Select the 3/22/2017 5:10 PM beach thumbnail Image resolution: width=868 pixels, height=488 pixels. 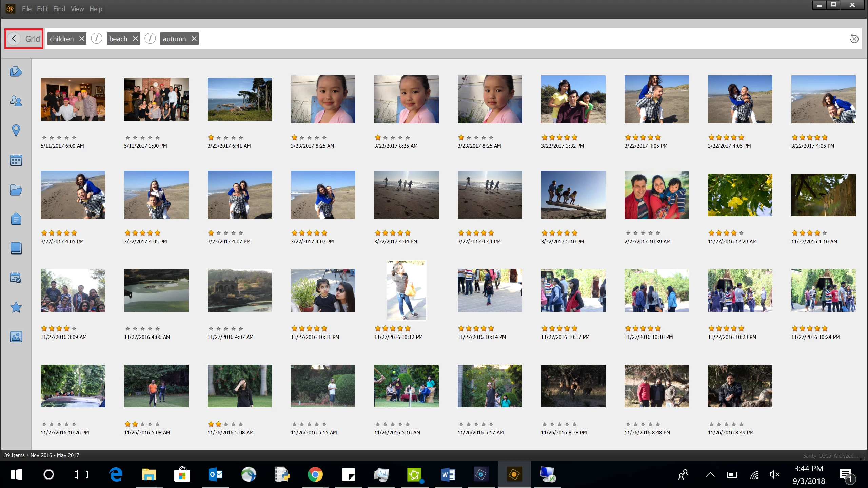coord(573,195)
